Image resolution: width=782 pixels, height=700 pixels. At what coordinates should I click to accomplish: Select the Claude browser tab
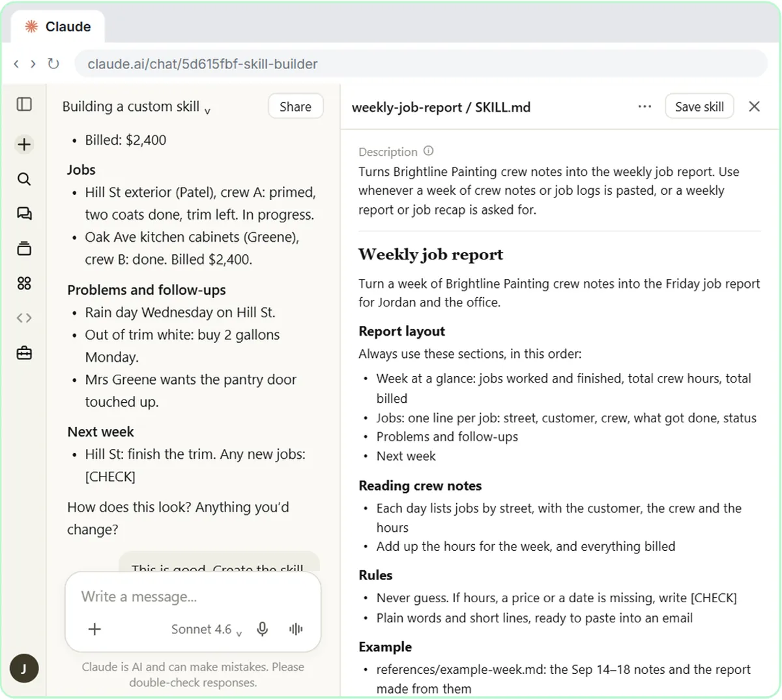pyautogui.click(x=58, y=27)
